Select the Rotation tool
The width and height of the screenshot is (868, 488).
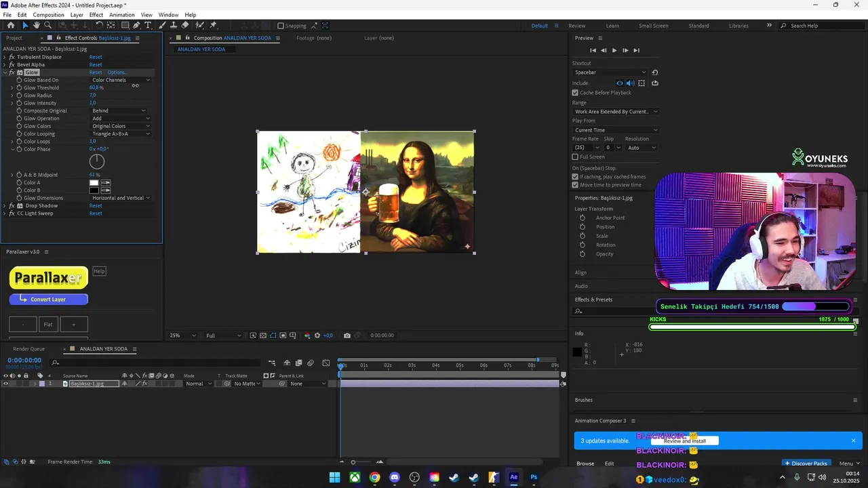click(x=99, y=25)
